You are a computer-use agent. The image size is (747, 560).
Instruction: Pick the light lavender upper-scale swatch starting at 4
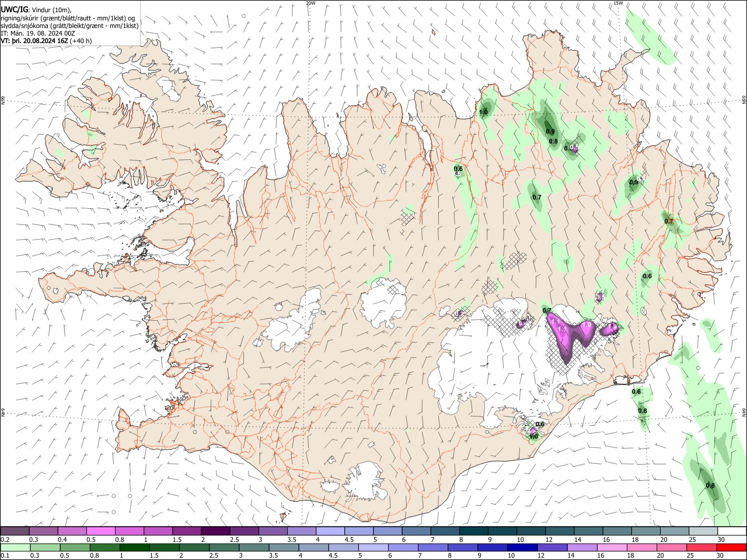[x=330, y=531]
